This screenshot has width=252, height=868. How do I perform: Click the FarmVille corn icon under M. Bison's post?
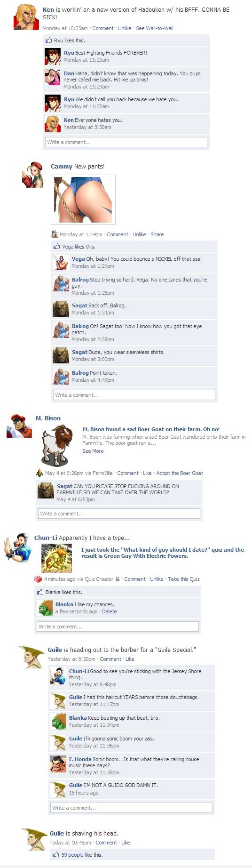(x=40, y=473)
